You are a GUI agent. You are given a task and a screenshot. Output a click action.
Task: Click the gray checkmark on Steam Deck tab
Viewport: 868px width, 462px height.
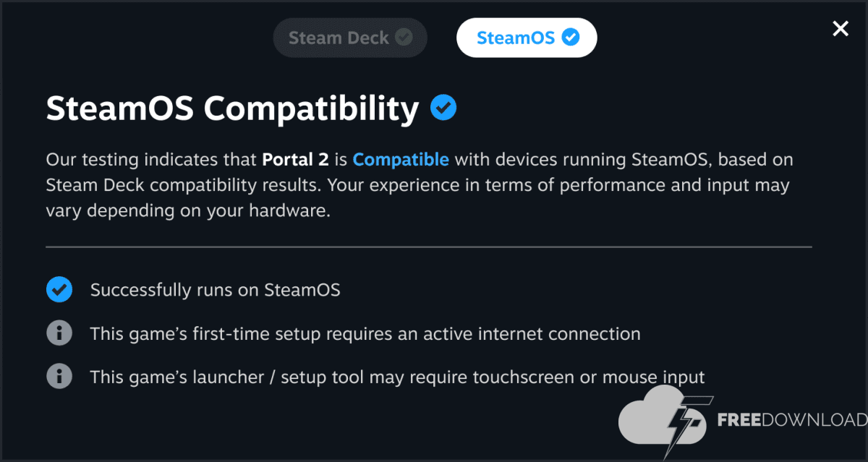point(404,37)
